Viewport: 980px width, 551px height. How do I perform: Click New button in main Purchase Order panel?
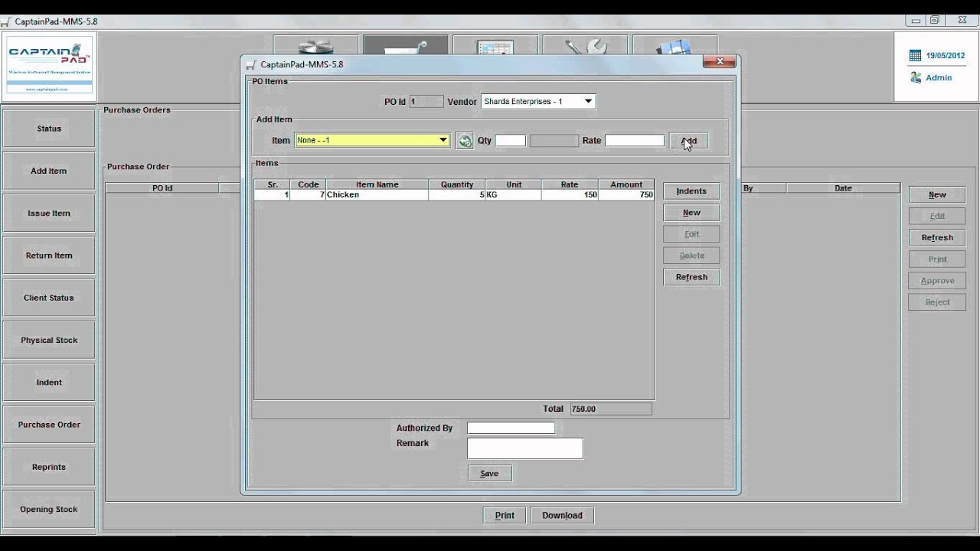937,194
